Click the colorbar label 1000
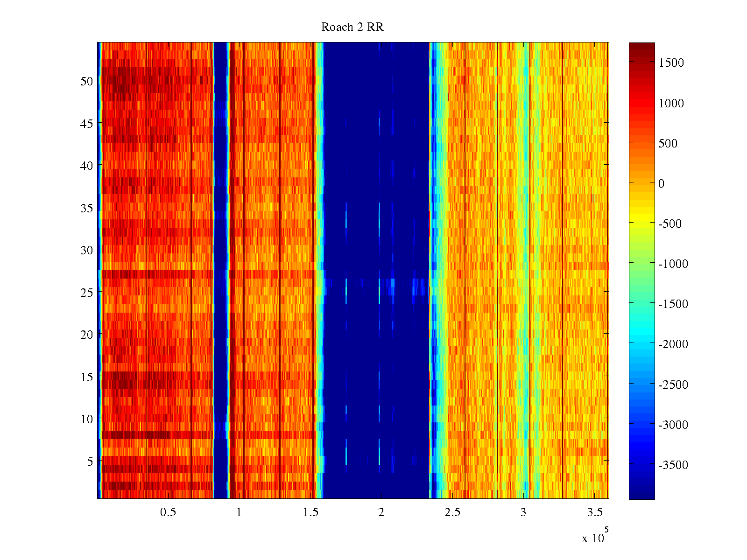747x560 pixels. 671,103
